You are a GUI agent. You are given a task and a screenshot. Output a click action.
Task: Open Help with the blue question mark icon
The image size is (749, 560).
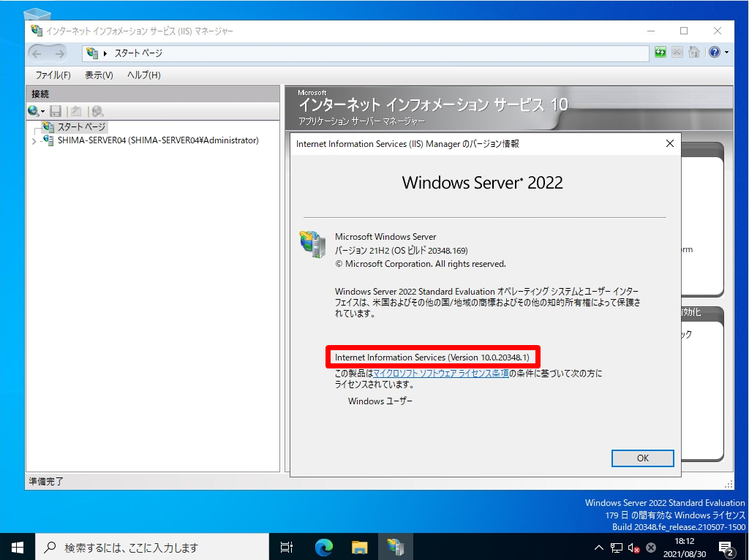coord(714,53)
